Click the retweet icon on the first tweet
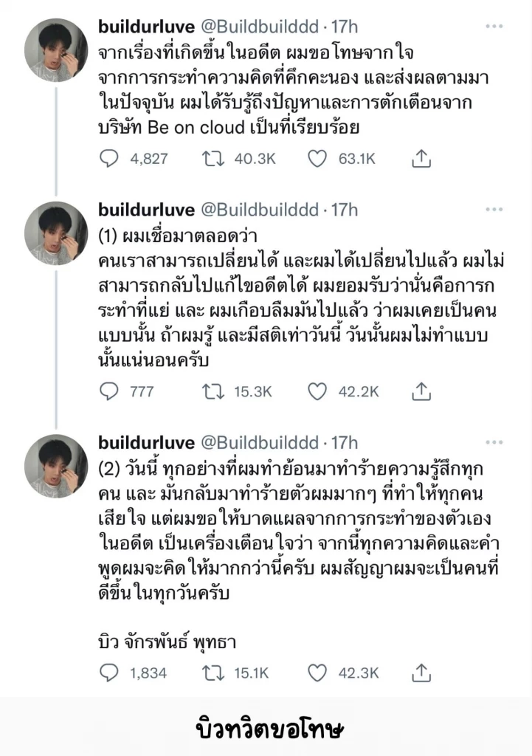 coord(213,158)
